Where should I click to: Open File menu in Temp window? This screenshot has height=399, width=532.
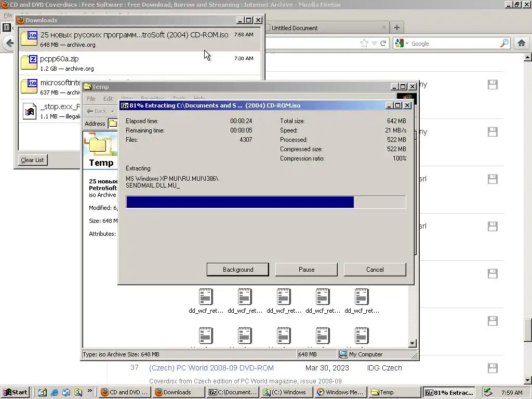click(90, 99)
